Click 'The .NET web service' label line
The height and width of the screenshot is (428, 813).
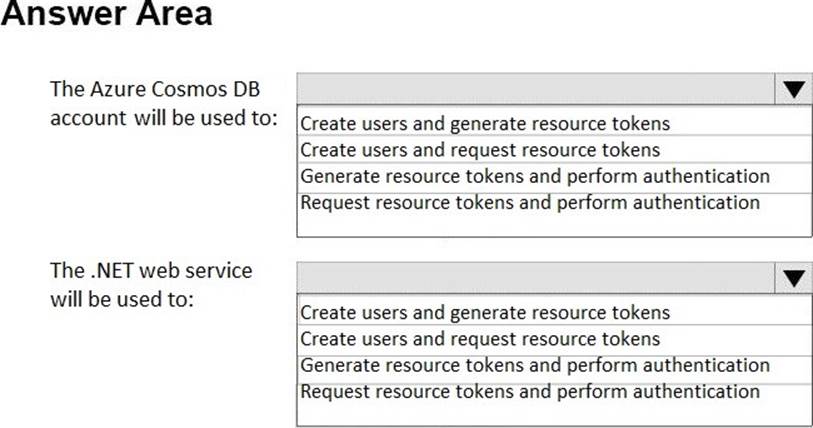[151, 270]
